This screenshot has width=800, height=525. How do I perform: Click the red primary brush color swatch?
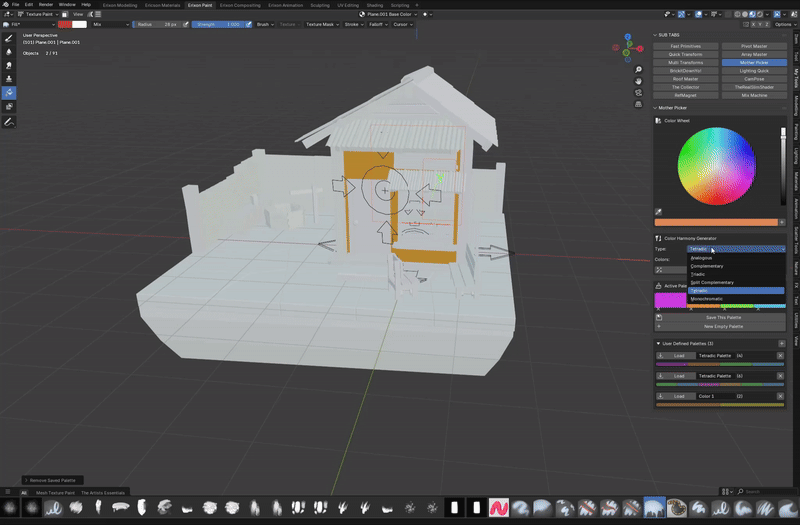(65, 24)
